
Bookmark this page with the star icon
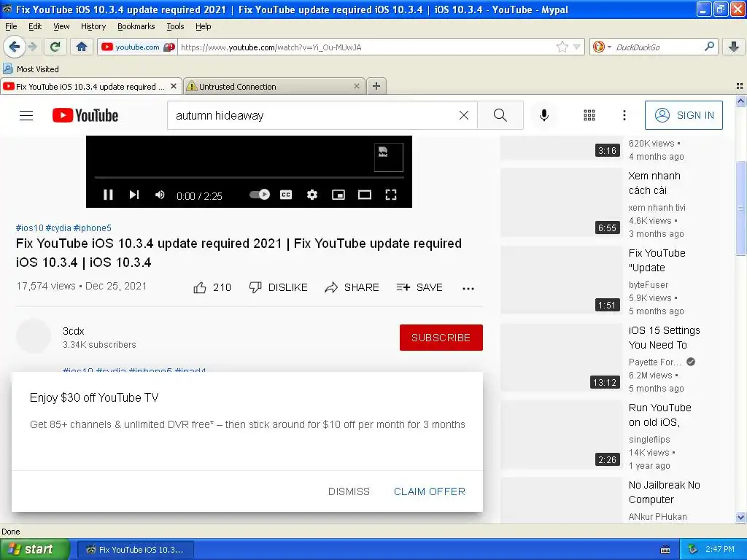coord(562,47)
